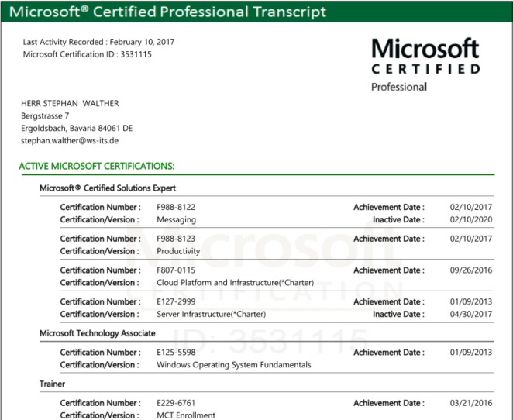
Task: Click Microsoft Technology Associate section heading
Action: pos(98,333)
